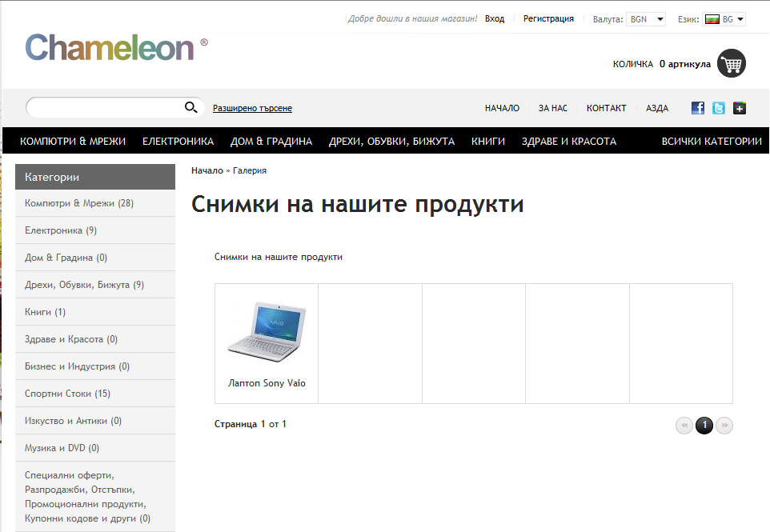Click the Facebook icon
770x532 pixels.
point(698,108)
